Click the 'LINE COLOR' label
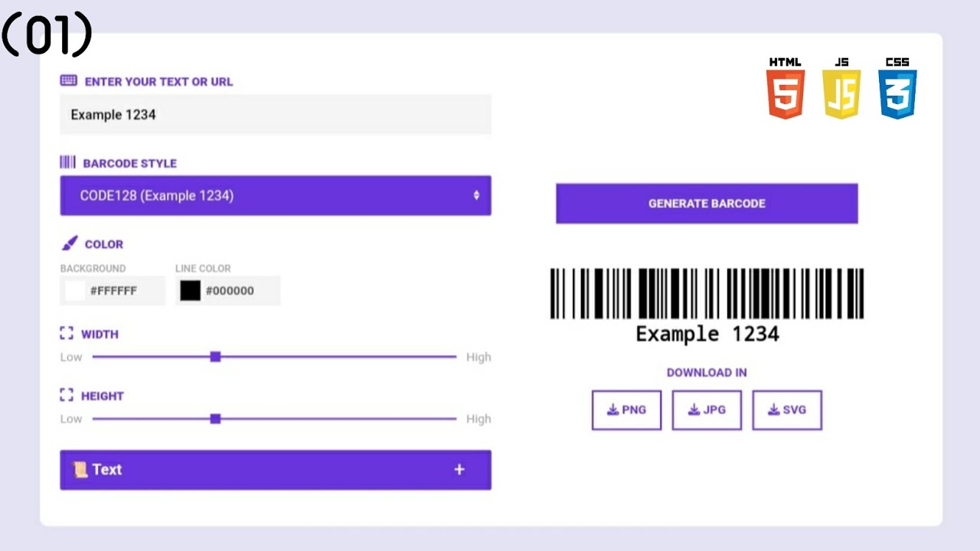Image resolution: width=980 pixels, height=551 pixels. pyautogui.click(x=203, y=269)
